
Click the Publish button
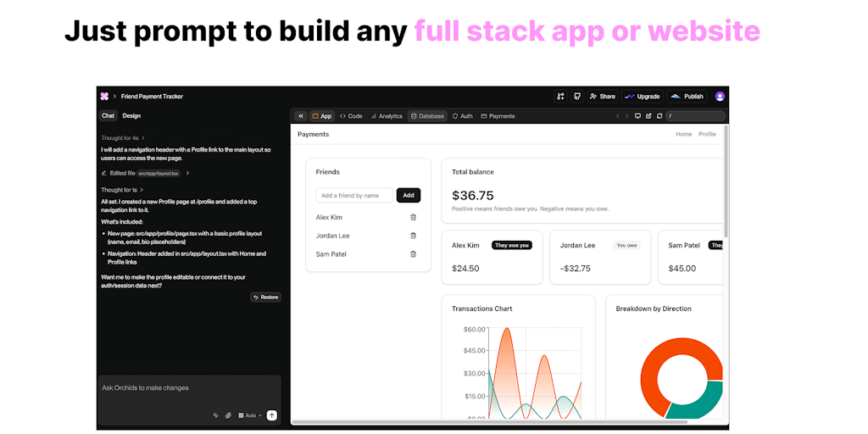coord(687,97)
